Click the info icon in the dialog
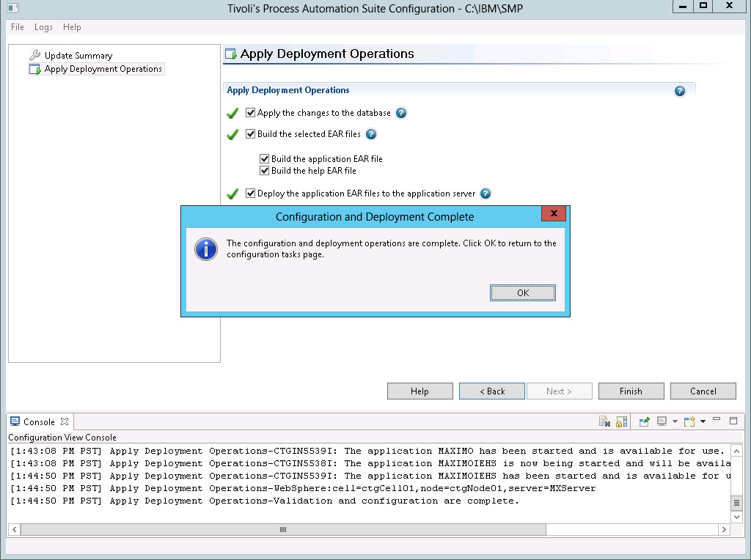 (206, 249)
